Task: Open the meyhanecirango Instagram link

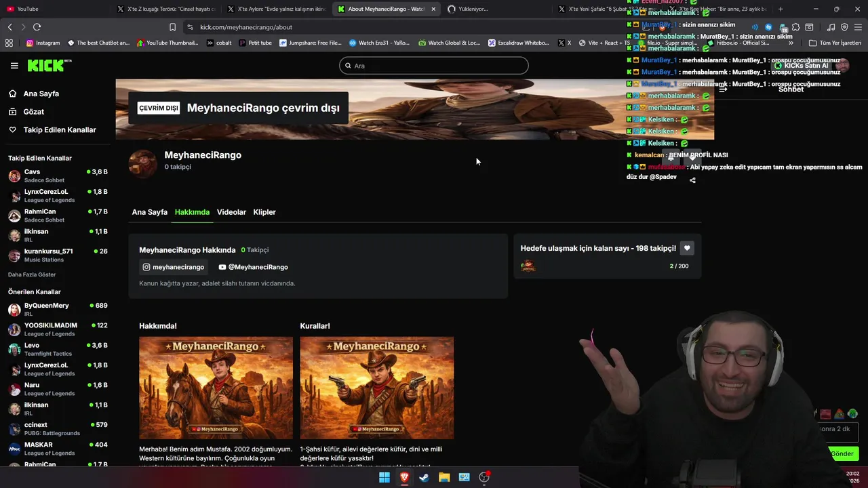Action: [x=173, y=267]
